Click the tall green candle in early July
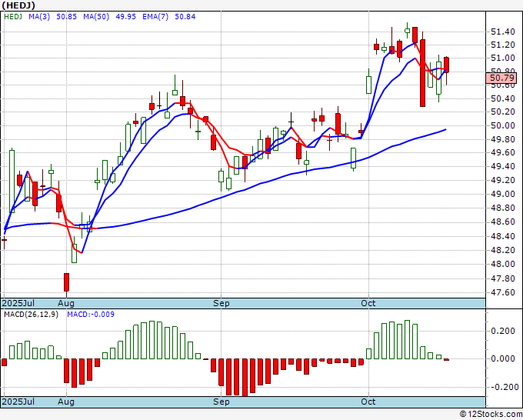523x420 pixels. [x=12, y=181]
